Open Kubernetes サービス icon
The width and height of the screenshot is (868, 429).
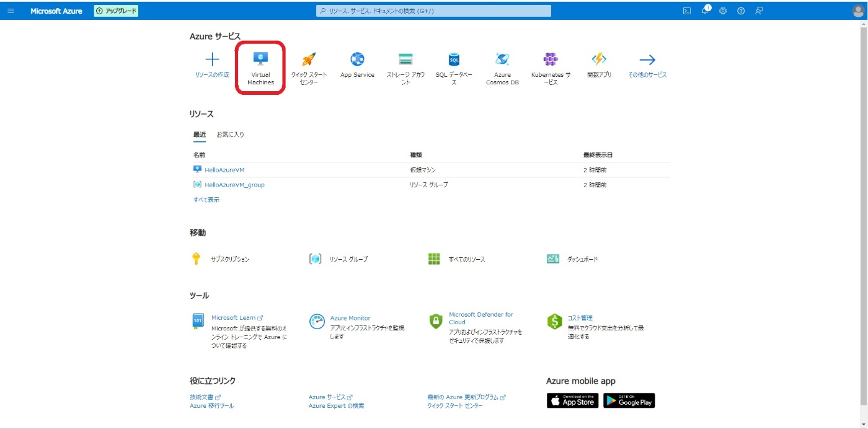pyautogui.click(x=551, y=60)
